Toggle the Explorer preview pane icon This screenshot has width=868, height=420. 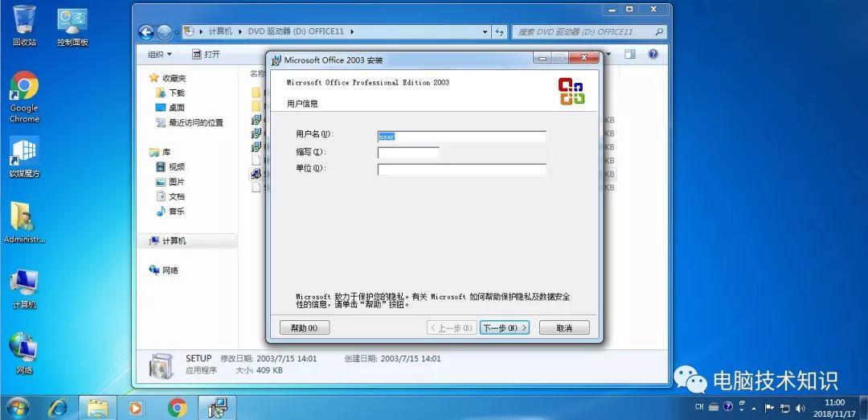pos(630,54)
